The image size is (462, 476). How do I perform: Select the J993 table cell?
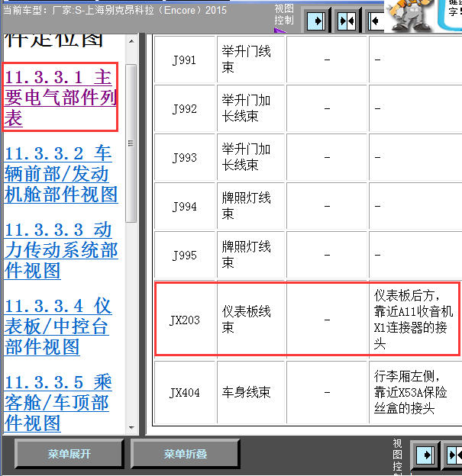(x=185, y=157)
